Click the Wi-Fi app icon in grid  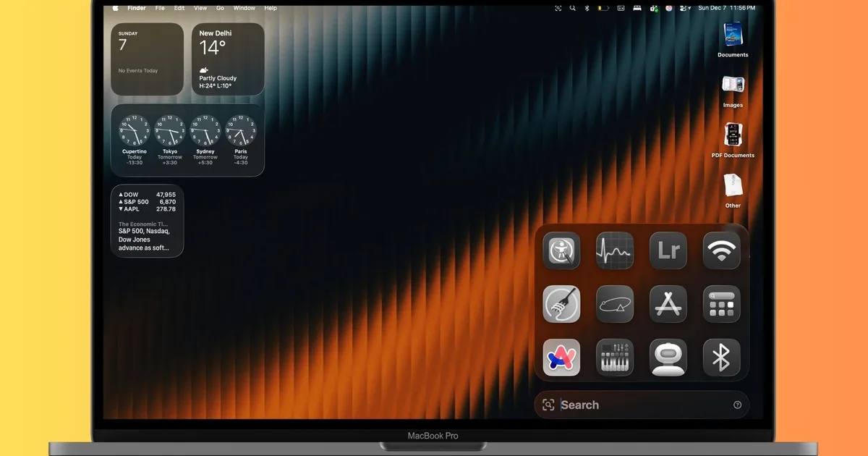pyautogui.click(x=721, y=250)
